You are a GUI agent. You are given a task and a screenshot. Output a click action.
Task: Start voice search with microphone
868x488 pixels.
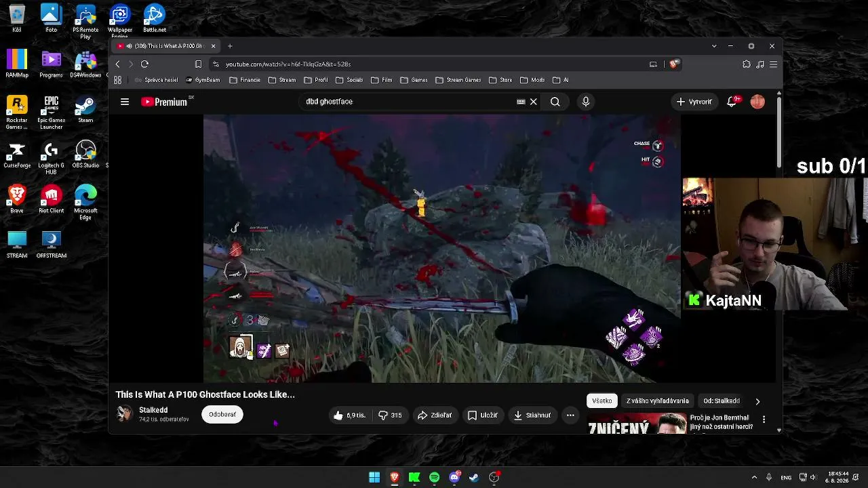(x=586, y=102)
